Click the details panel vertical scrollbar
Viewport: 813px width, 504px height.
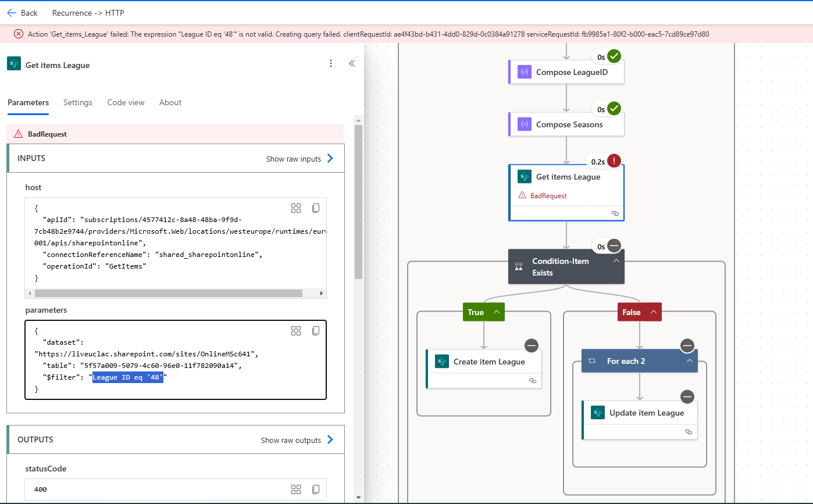click(358, 202)
